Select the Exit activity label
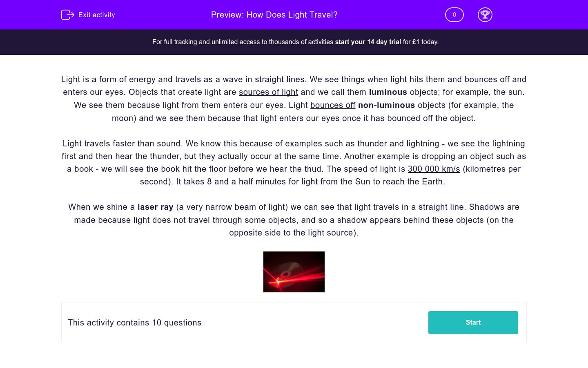 [96, 15]
